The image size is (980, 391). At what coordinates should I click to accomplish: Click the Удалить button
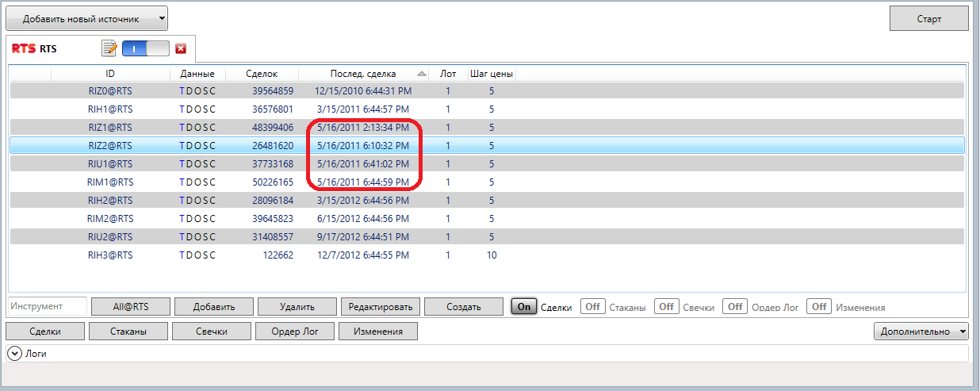[x=297, y=307]
